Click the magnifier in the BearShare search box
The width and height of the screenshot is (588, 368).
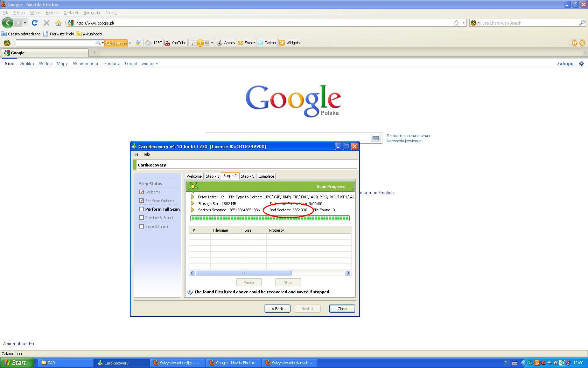pyautogui.click(x=582, y=23)
